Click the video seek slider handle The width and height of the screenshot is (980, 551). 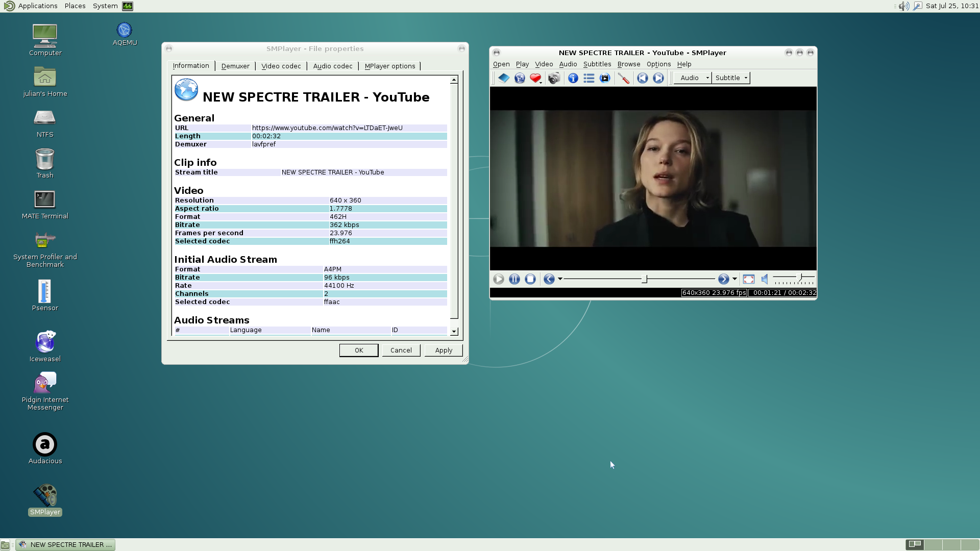645,279
